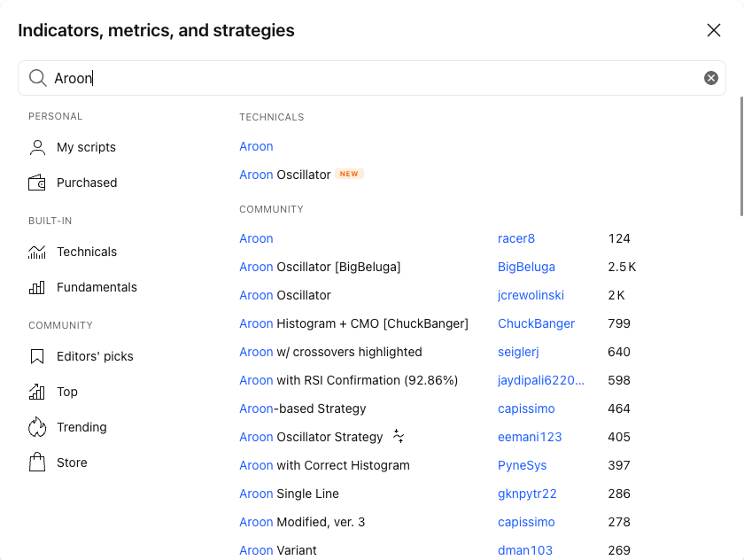Click the results list vertical scrollbar
The image size is (744, 560).
click(x=741, y=157)
